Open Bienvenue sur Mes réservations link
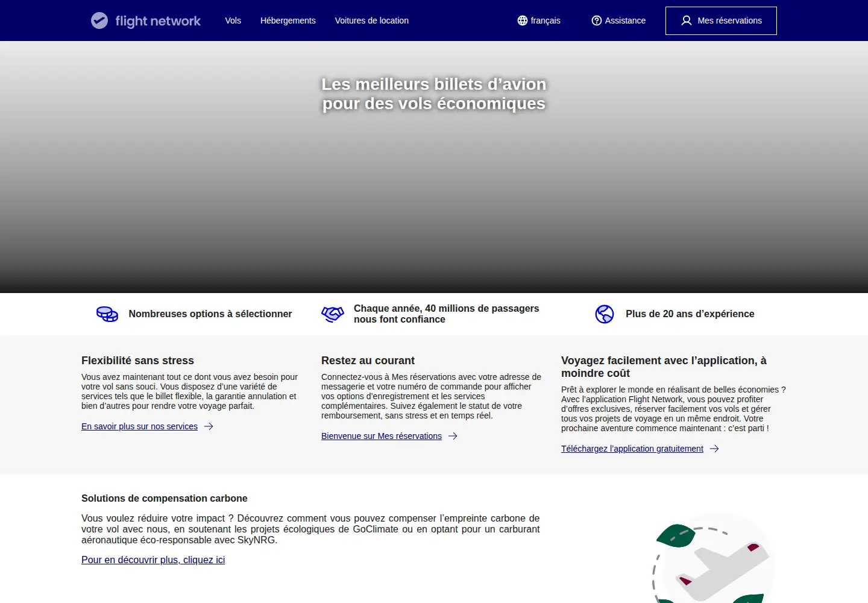This screenshot has width=868, height=603. (x=382, y=436)
